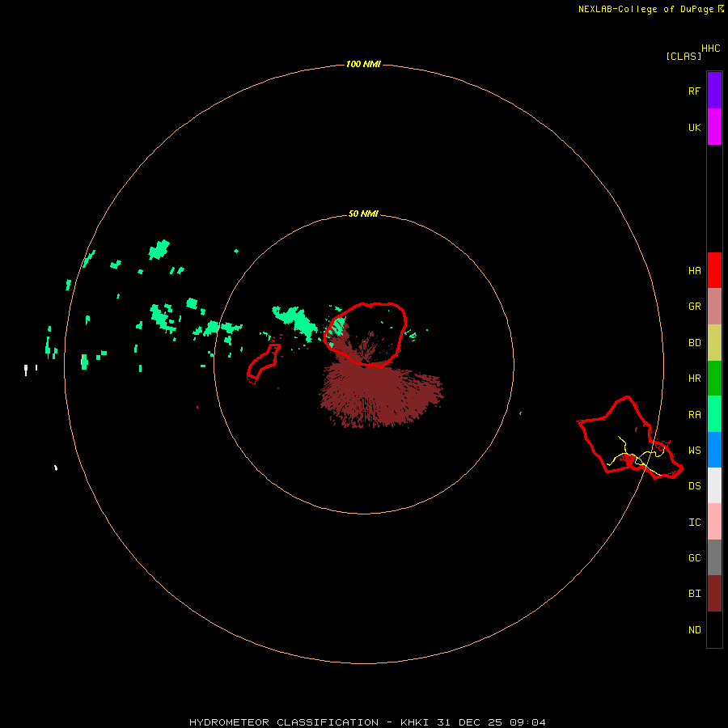Click the yellow roads inside Oahu outline
The width and height of the screenshot is (728, 728).
637,456
